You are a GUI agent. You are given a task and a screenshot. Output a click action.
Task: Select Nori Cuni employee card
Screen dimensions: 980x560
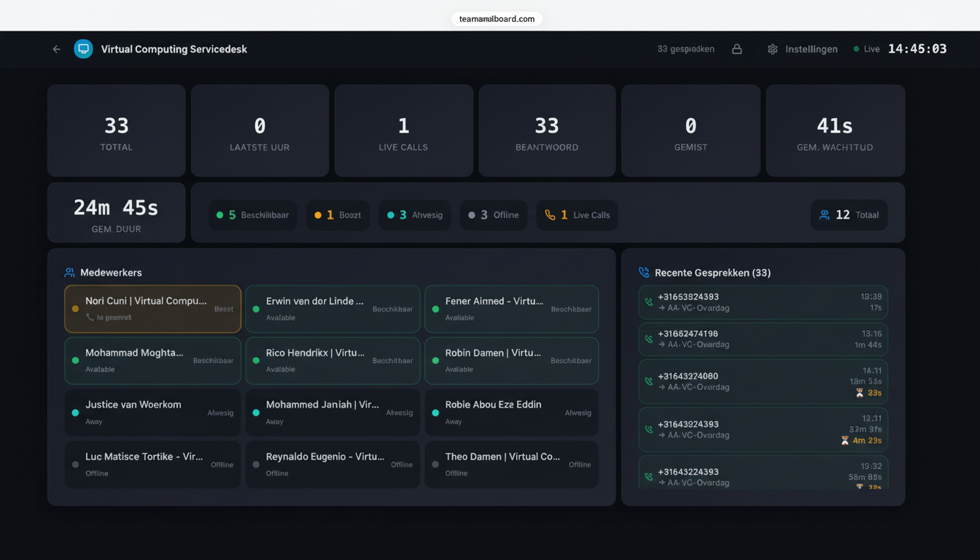[153, 309]
